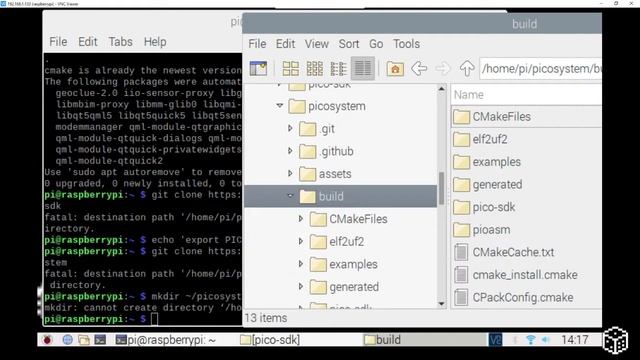Expand the .github tree node

click(x=290, y=151)
